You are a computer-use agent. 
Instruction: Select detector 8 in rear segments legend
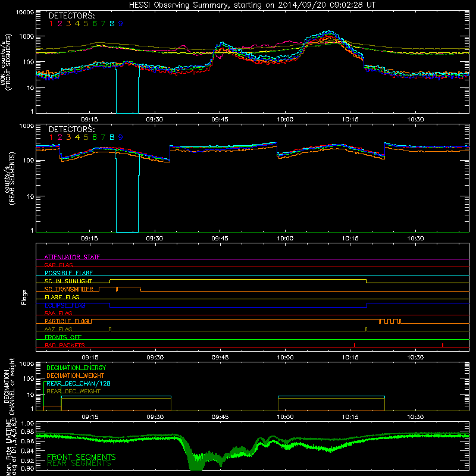[112, 137]
